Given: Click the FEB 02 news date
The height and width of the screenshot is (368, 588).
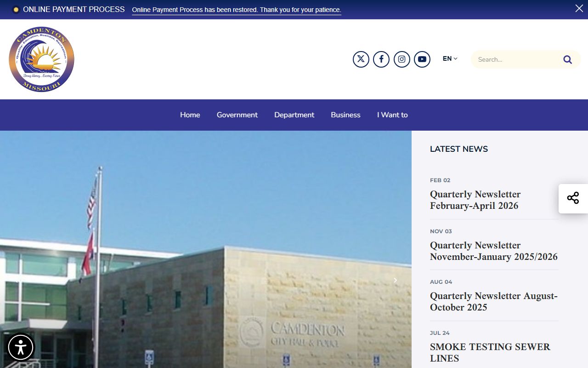Looking at the screenshot, I should click(x=440, y=180).
